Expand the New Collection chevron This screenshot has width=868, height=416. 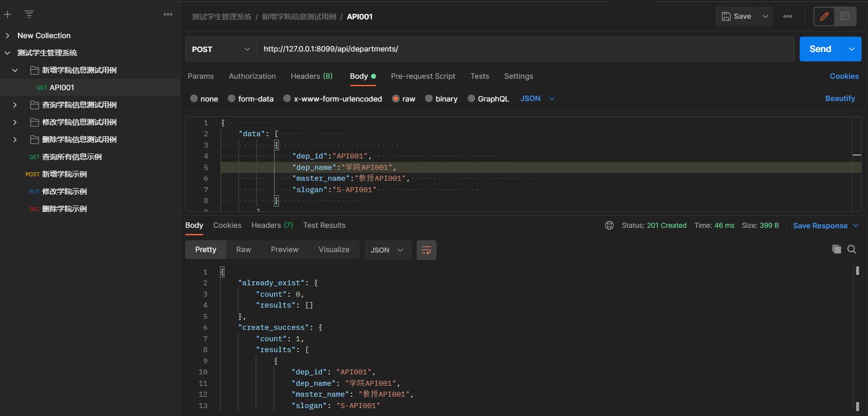[x=7, y=35]
